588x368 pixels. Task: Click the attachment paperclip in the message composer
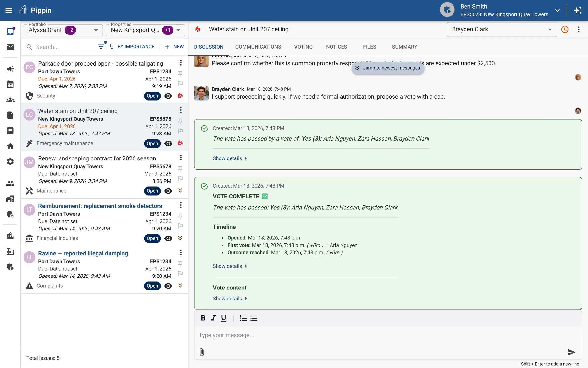(202, 352)
